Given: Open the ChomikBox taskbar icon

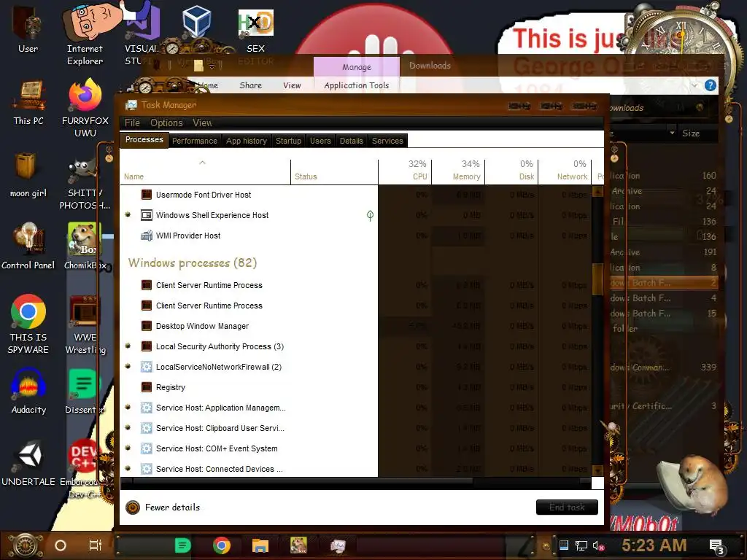Looking at the screenshot, I should pos(298,545).
